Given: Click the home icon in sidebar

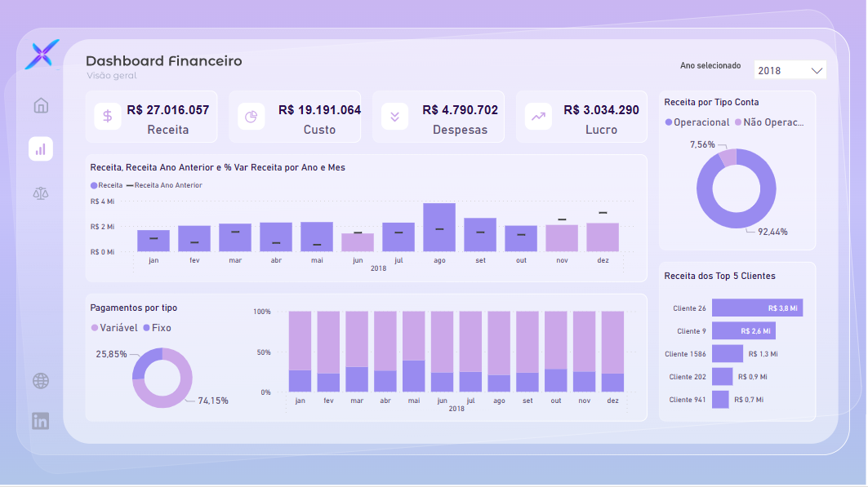Looking at the screenshot, I should coord(41,105).
